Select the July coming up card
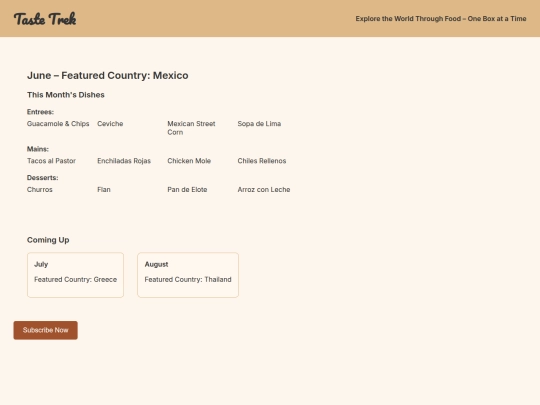The image size is (540, 405). pos(75,275)
